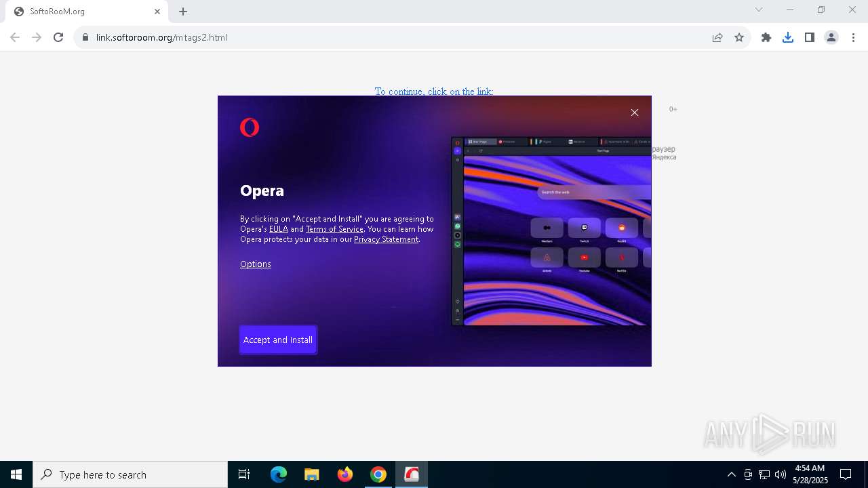Image resolution: width=868 pixels, height=488 pixels.
Task: Open the Extensions puzzle icon
Action: [766, 37]
